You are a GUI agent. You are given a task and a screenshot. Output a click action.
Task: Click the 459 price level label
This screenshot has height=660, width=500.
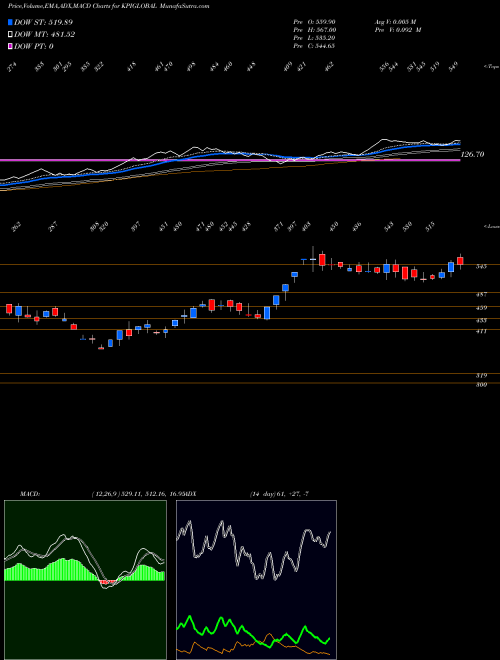click(481, 308)
